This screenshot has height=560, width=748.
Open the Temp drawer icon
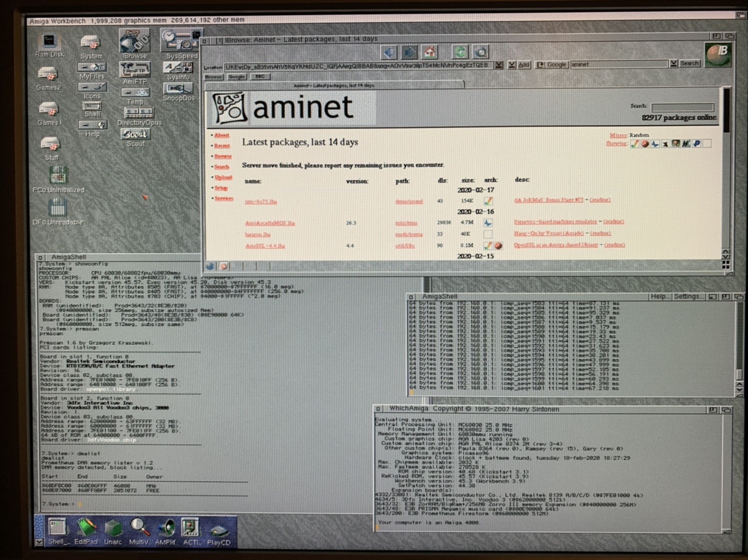pos(135,96)
